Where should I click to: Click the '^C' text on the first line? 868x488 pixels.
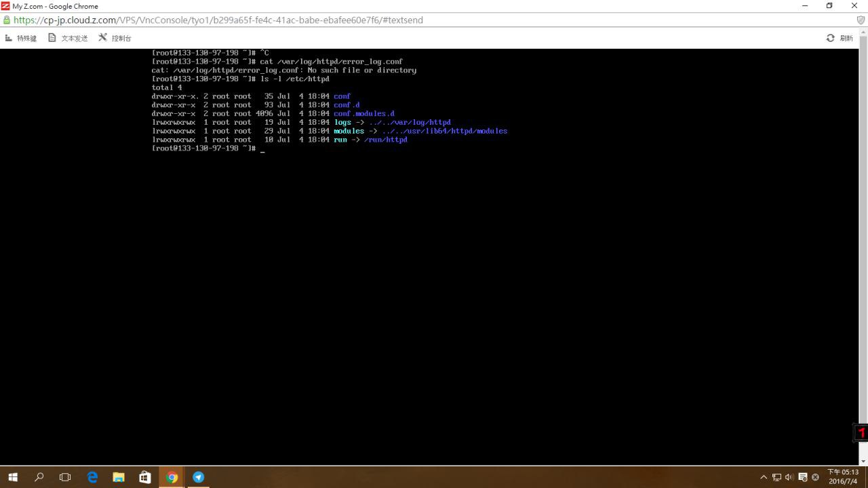point(264,53)
